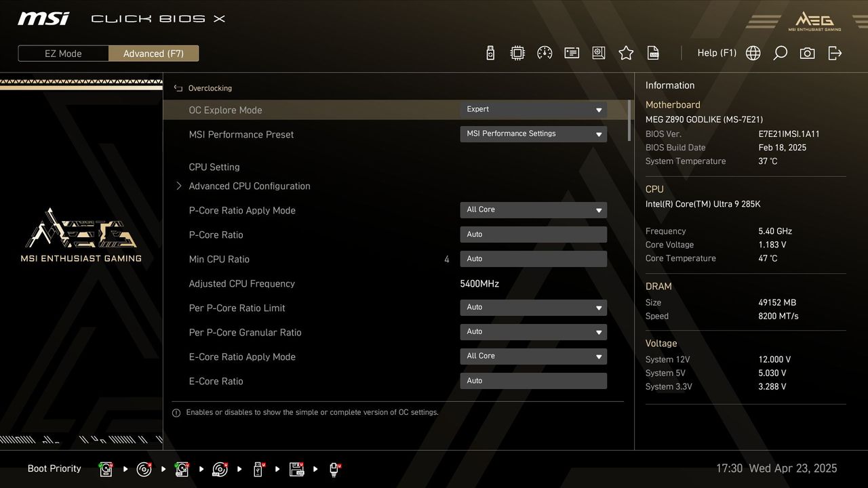Screen dimensions: 868x488
Task: Click the Min CPU Ratio input field
Action: [533, 259]
